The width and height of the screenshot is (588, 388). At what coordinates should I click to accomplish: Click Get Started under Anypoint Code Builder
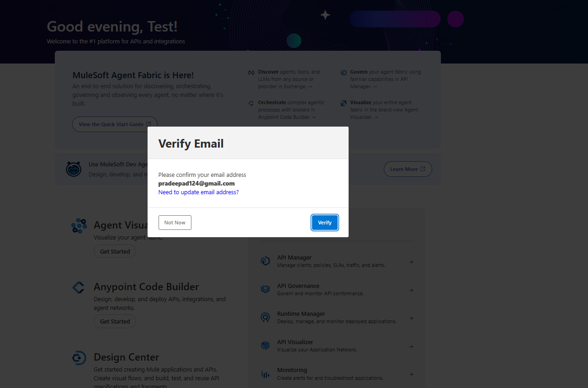pos(115,321)
